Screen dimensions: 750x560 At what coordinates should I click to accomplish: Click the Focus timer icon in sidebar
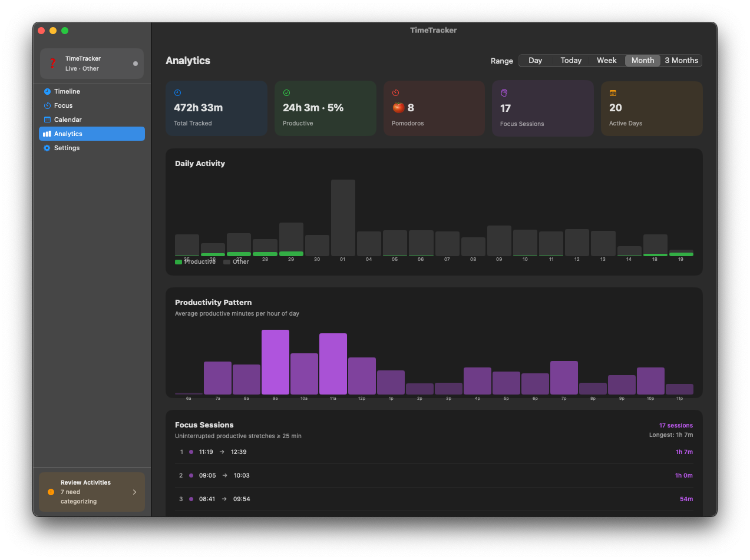(47, 105)
